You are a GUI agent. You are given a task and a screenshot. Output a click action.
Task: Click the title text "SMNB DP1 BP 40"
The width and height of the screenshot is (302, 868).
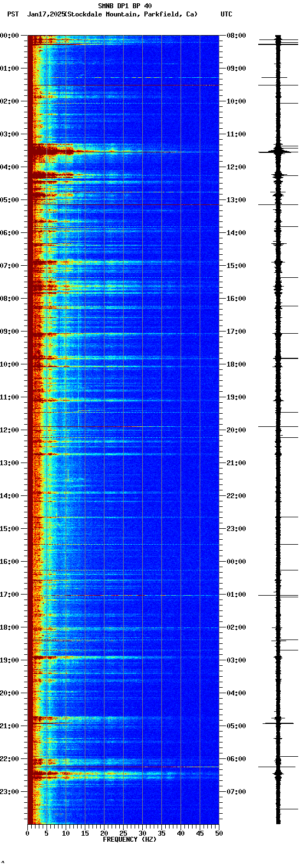[125, 6]
